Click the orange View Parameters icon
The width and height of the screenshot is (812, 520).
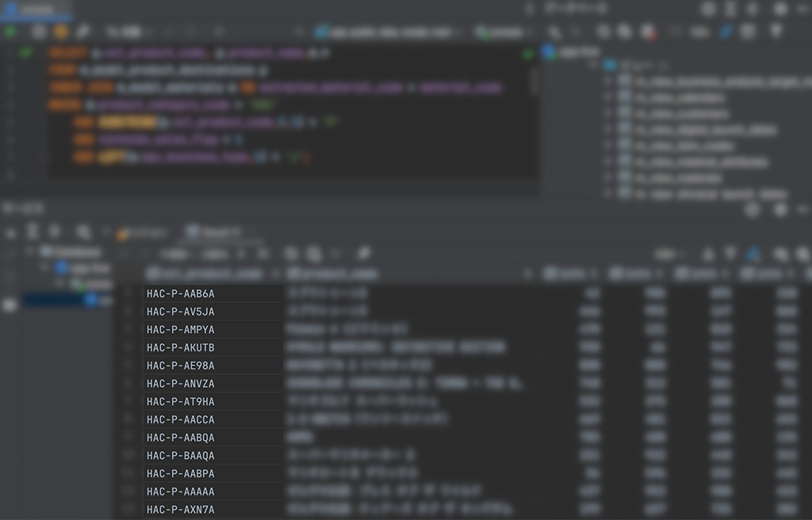point(61,32)
